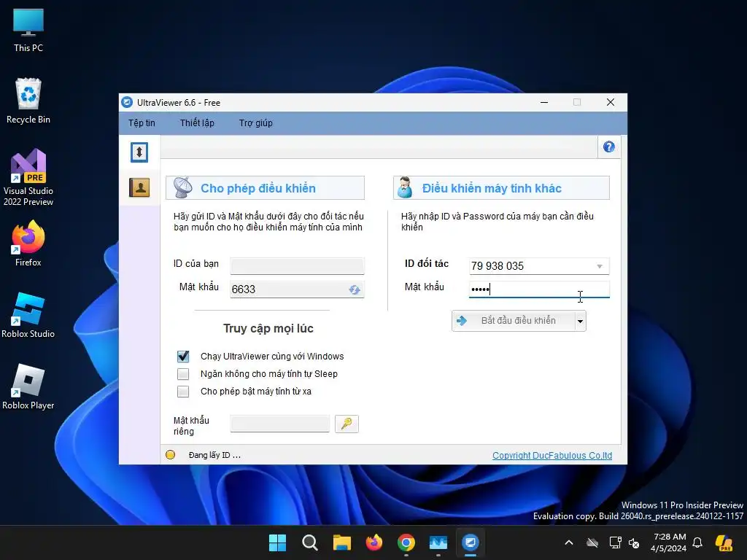Click the Truy cập mọi lúc heading

[268, 328]
